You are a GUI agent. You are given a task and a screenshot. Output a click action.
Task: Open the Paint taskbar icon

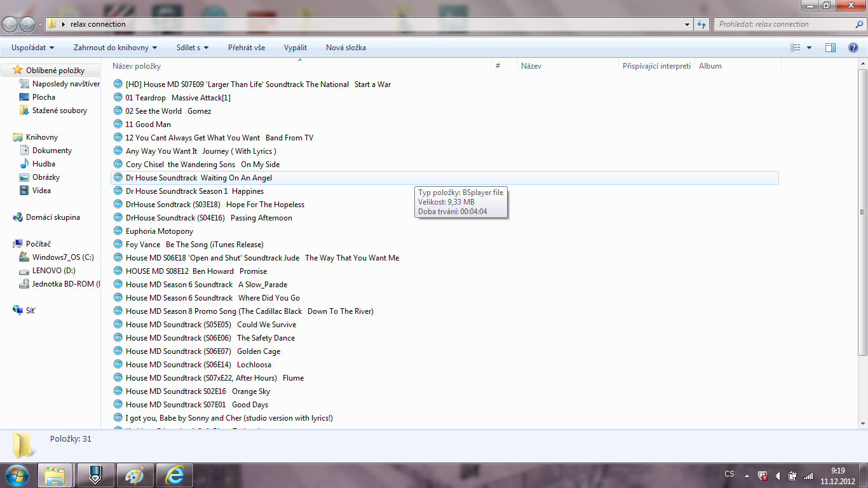point(135,475)
